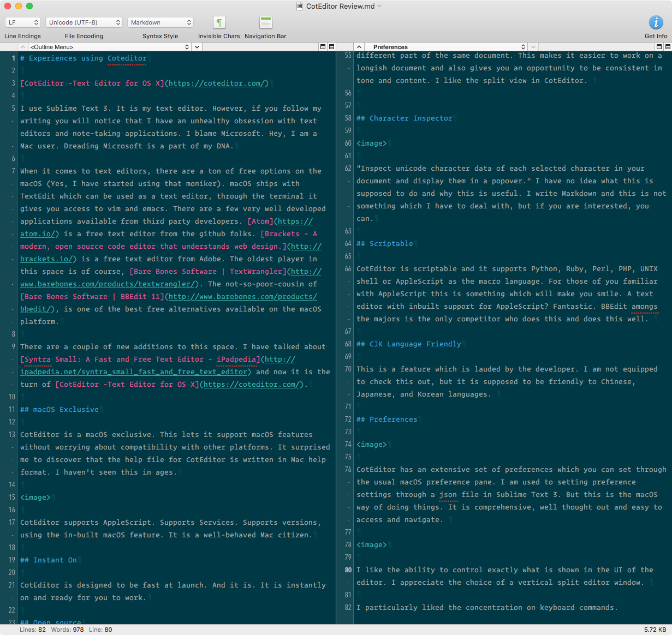Close right split editor pane icon
Viewport: 672px width, 635px height.
pos(659,47)
